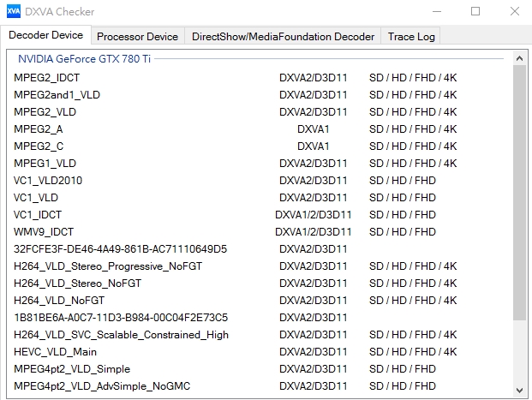Click the H264_VLD_NoFGT list item
Viewport: 532px width, 400px height.
click(x=59, y=301)
